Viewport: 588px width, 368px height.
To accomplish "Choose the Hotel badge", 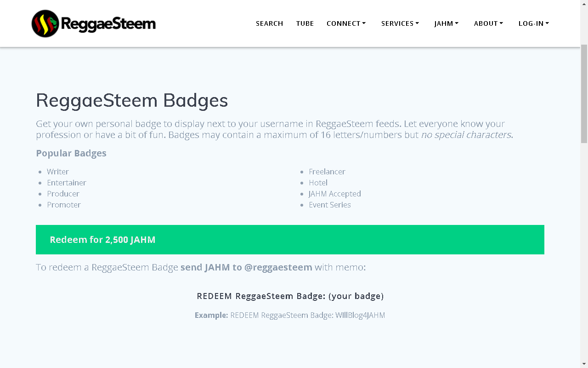I will pos(318,182).
